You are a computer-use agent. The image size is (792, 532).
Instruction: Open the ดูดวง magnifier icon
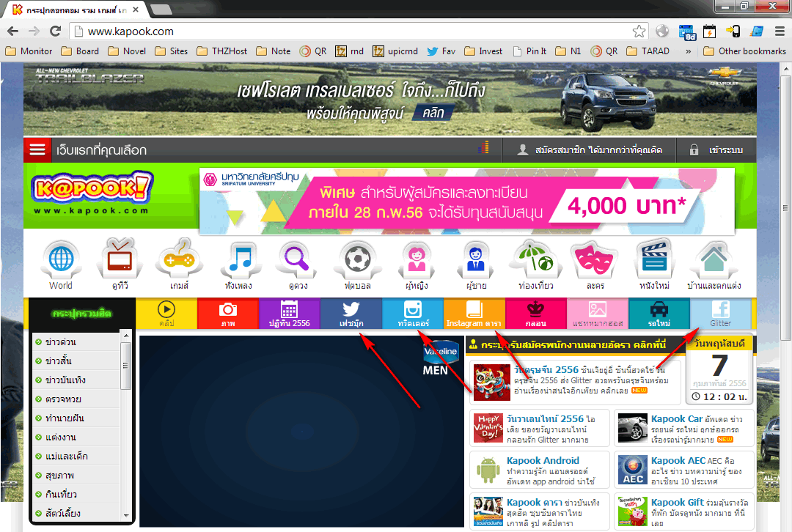coord(298,260)
